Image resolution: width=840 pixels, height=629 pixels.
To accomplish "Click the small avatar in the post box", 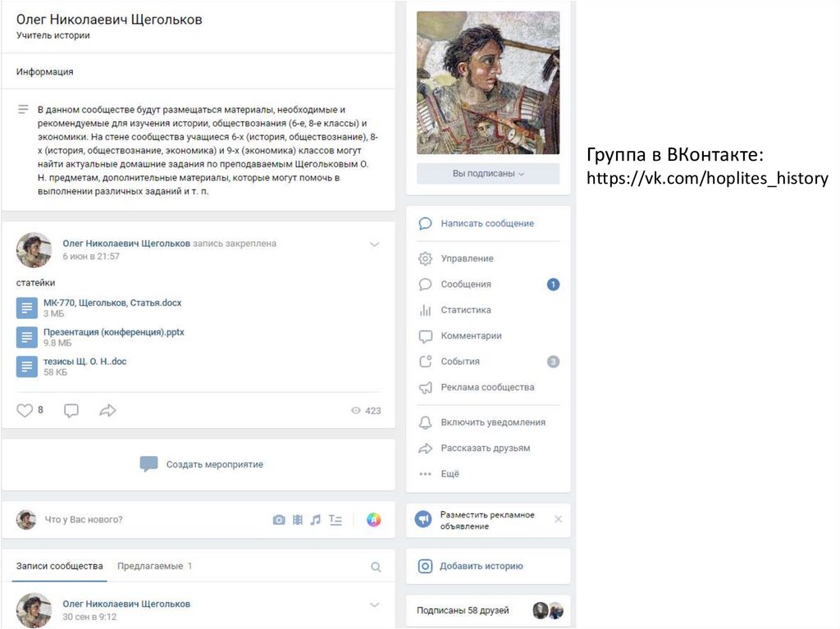I will (x=26, y=520).
